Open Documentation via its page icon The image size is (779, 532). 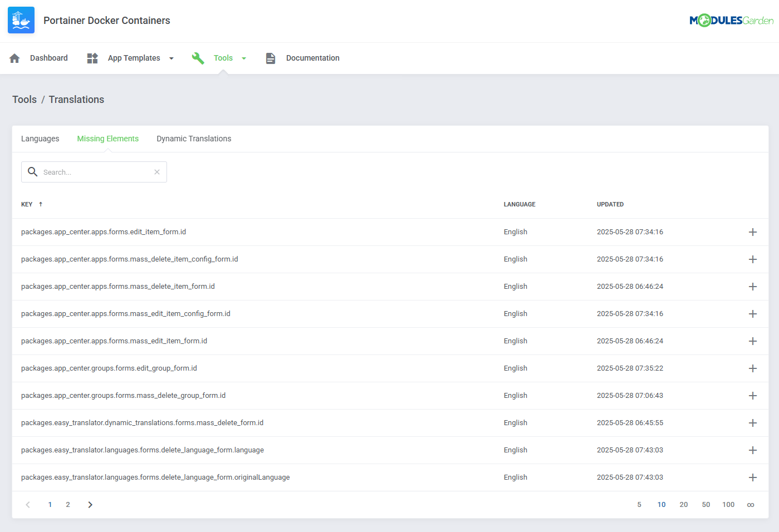[x=271, y=57]
